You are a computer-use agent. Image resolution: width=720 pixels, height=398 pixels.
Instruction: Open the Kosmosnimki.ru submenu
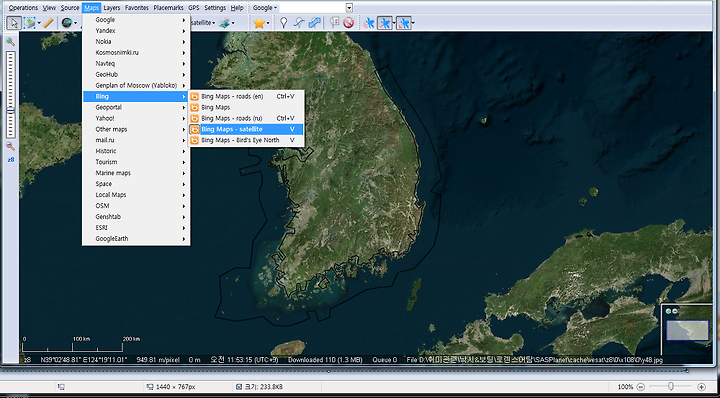coord(136,53)
